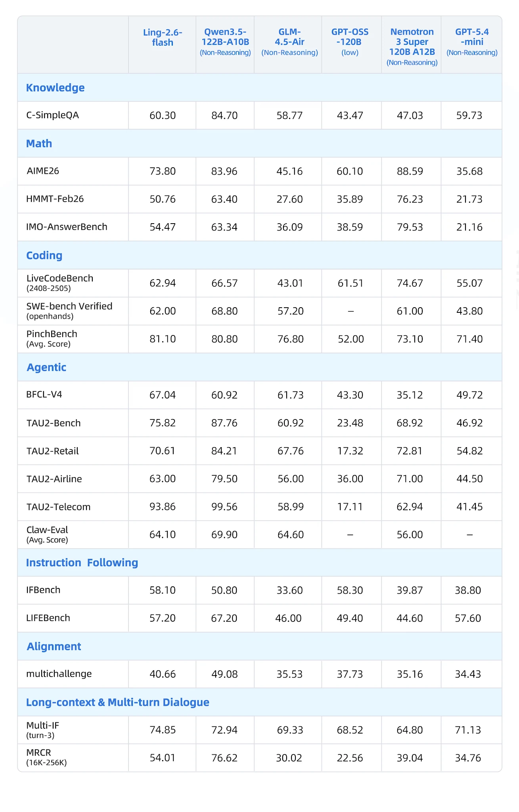Click the 68.80 value in SWE-bench row
Image resolution: width=519 pixels, height=812 pixels.
pos(224,311)
